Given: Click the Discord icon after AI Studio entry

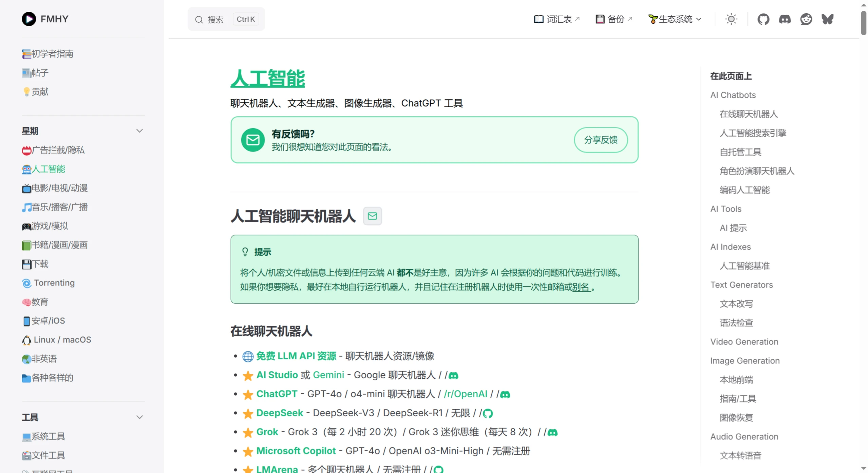Looking at the screenshot, I should (x=453, y=376).
